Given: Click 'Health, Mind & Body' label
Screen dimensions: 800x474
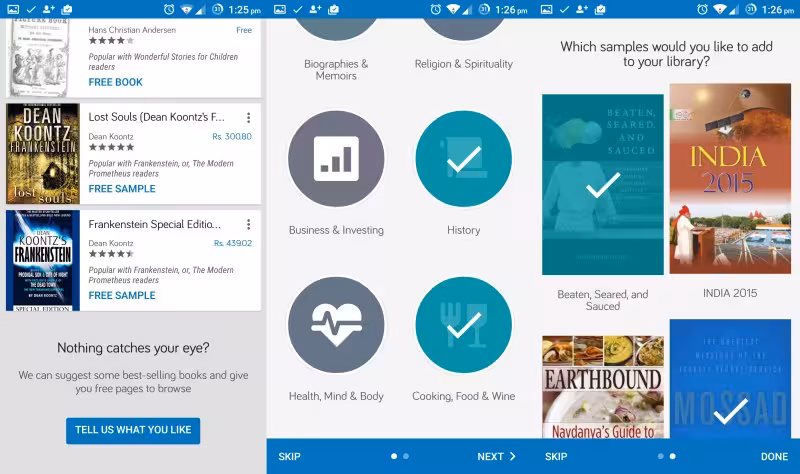Looking at the screenshot, I should click(336, 396).
